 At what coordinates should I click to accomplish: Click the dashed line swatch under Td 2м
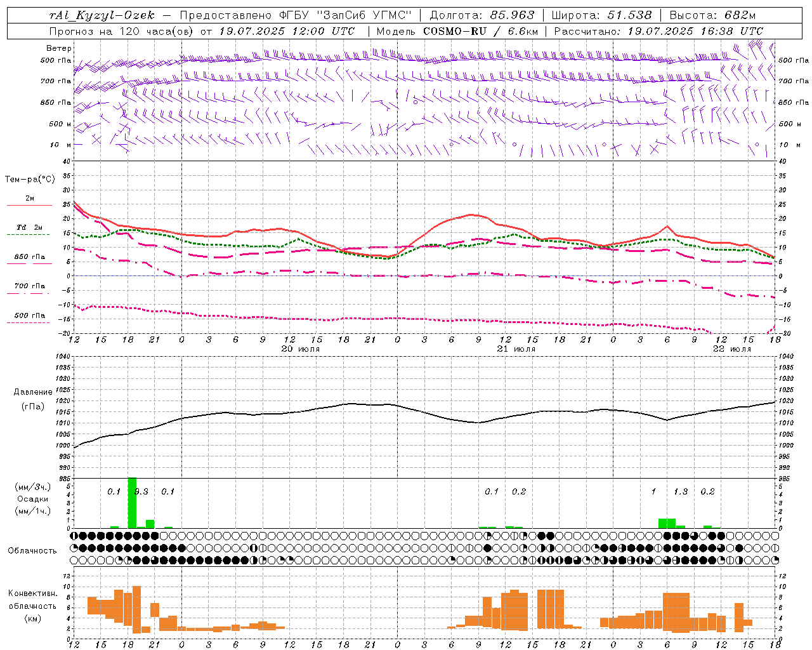tap(29, 235)
